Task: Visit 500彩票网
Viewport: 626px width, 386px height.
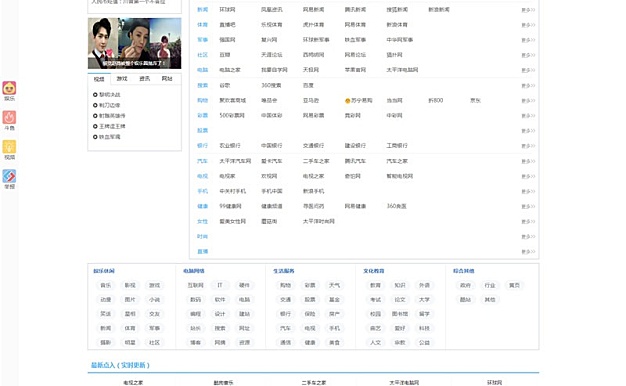Action: tap(232, 115)
